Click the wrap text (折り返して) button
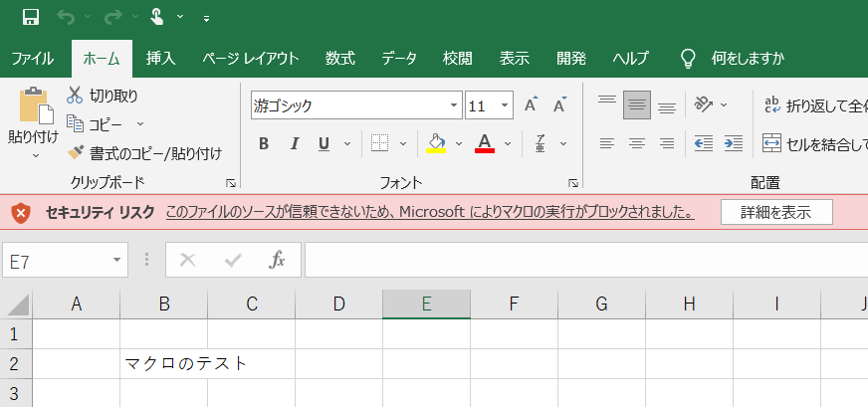The image size is (868, 407). pyautogui.click(x=815, y=104)
